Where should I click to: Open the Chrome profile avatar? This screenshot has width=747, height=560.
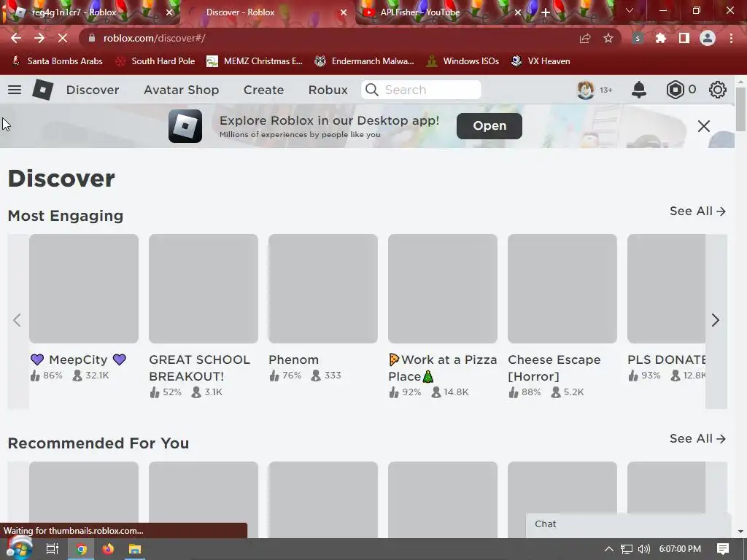coord(708,38)
